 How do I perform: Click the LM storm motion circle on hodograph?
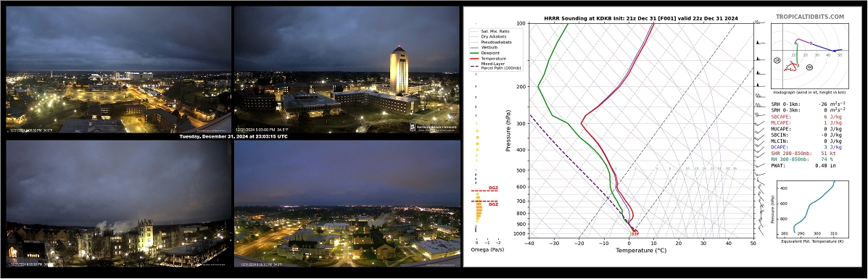coord(777,59)
